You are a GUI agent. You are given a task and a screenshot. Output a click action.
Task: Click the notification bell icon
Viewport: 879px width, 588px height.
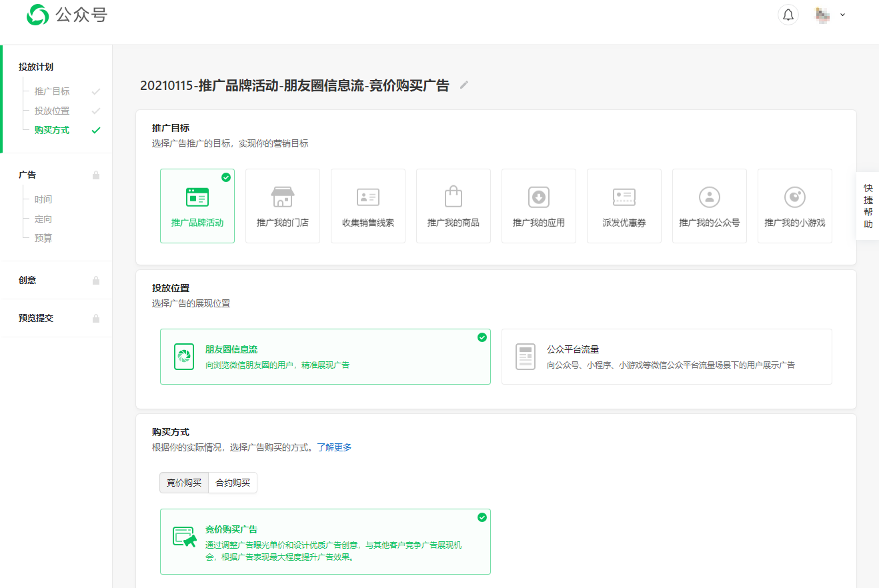point(788,15)
